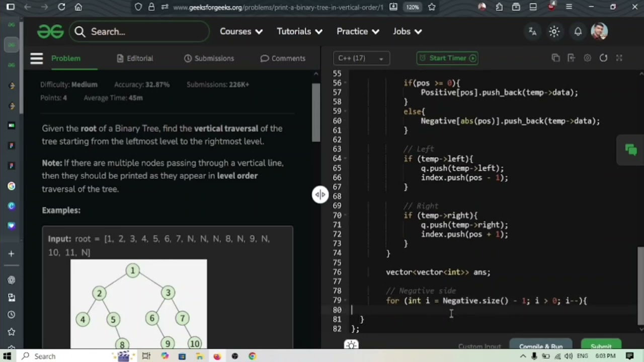Click the browser reload icon
The width and height of the screenshot is (644, 362).
61,7
